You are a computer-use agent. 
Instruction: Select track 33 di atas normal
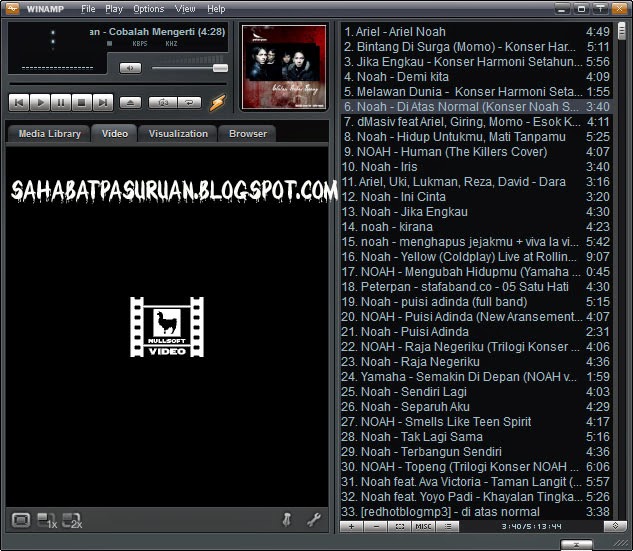click(477, 511)
